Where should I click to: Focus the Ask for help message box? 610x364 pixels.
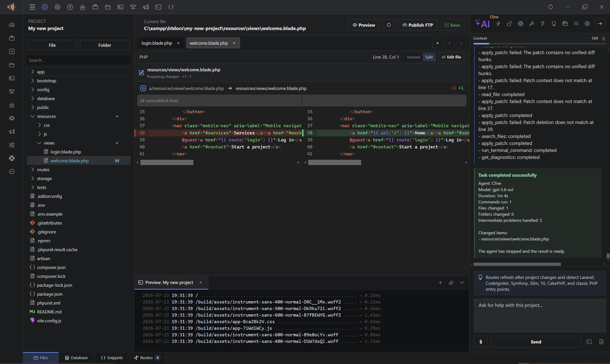click(539, 316)
